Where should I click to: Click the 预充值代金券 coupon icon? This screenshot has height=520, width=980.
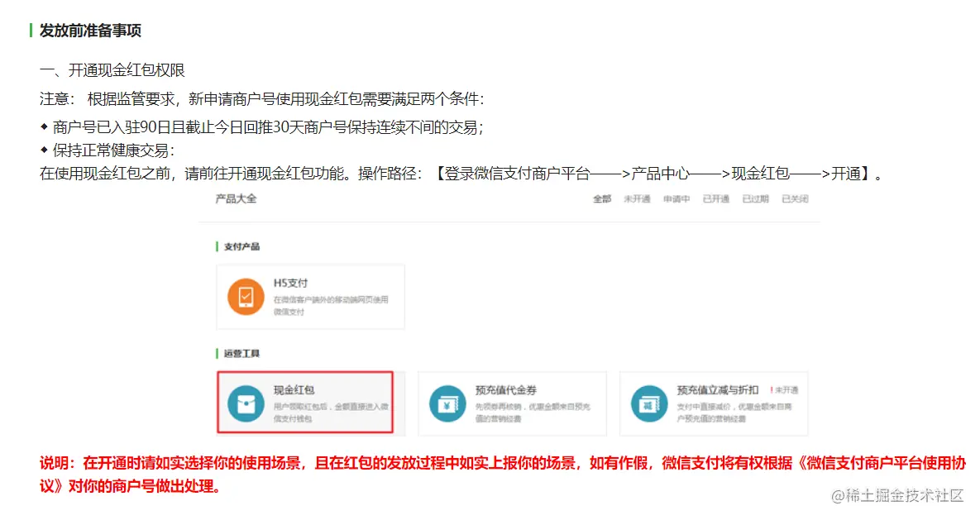447,403
